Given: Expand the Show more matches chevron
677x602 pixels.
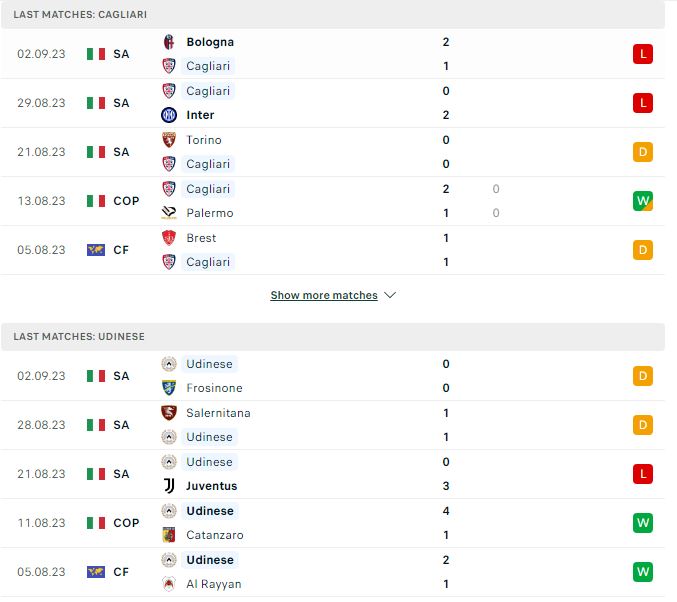Looking at the screenshot, I should (390, 295).
